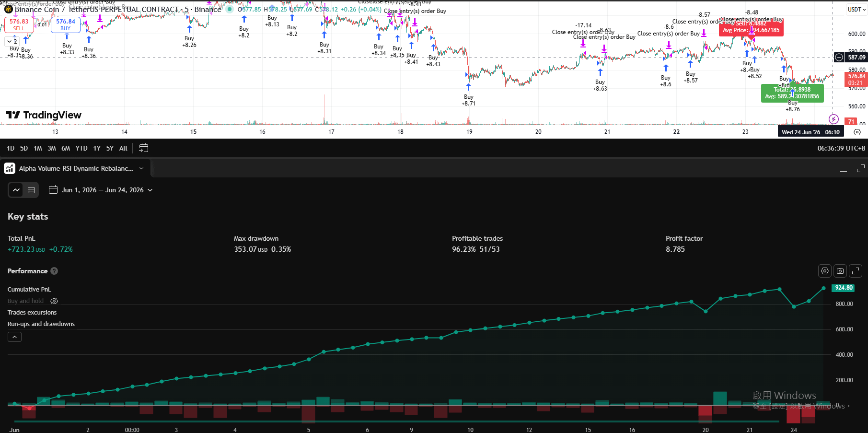Toggle the Trades excursions series
868x433 pixels.
(32, 312)
